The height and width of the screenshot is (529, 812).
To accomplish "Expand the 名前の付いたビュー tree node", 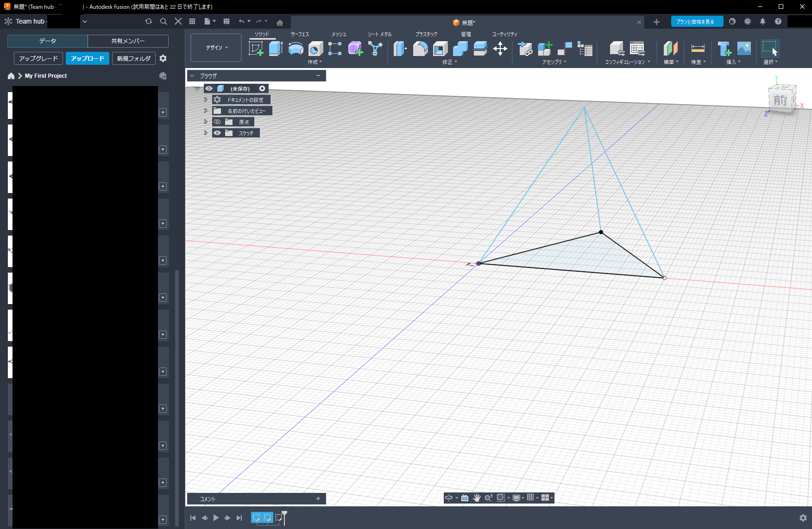I will (x=206, y=111).
